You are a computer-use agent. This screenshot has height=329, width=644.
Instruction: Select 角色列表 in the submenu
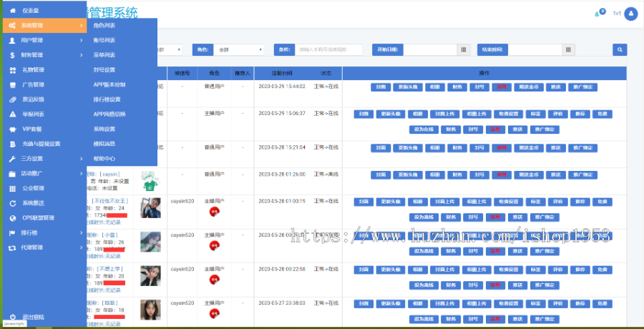pyautogui.click(x=104, y=25)
